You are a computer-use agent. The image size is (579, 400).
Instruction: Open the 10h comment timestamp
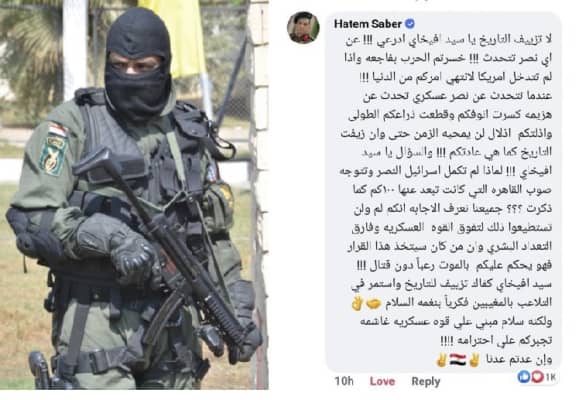344,381
